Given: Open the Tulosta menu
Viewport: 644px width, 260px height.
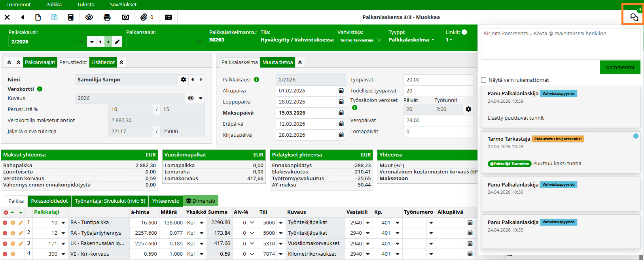Looking at the screenshot, I should pos(85,4).
